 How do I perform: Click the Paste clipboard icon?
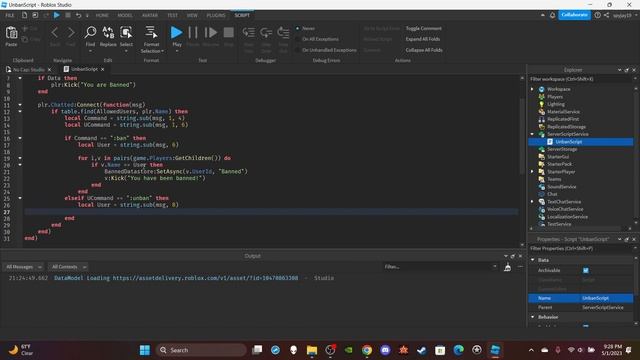pos(11,33)
